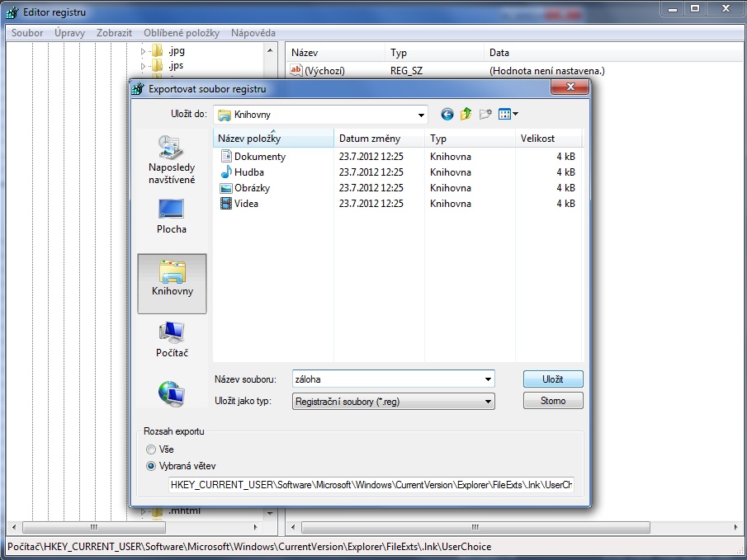Select Plocha in the places sidebar

click(x=172, y=216)
